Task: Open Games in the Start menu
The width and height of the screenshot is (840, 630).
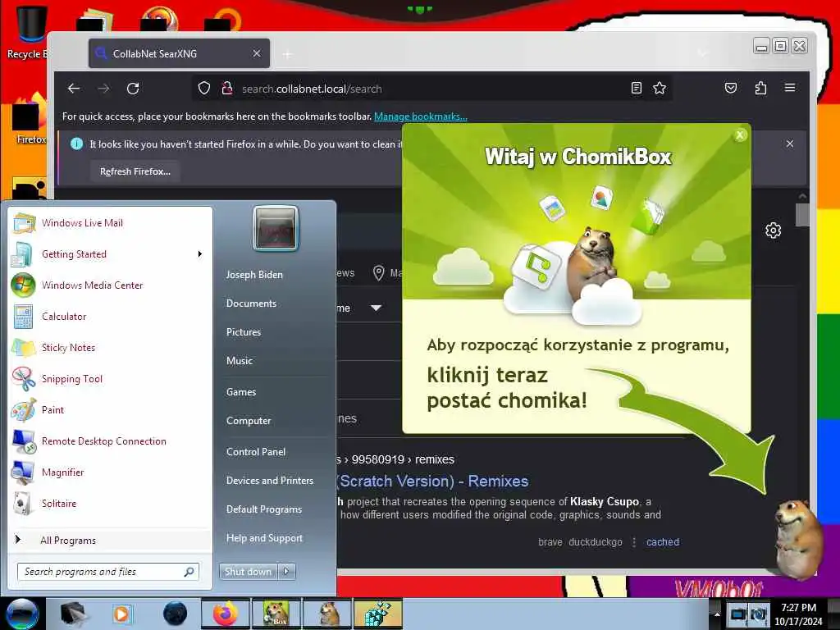Action: (x=241, y=392)
